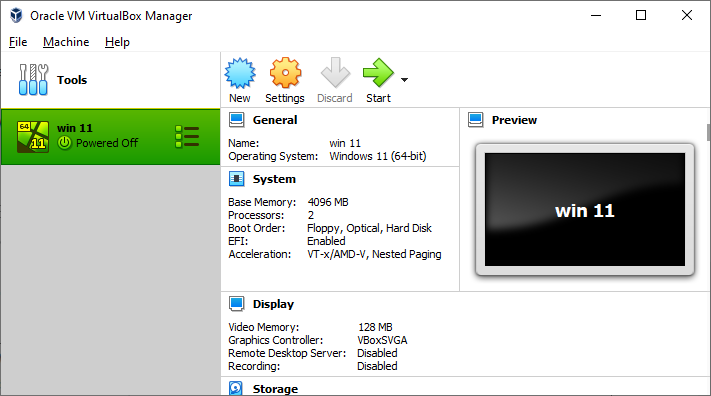Viewport: 711px width, 396px height.
Task: Click the Name value win 11
Action: tap(345, 143)
